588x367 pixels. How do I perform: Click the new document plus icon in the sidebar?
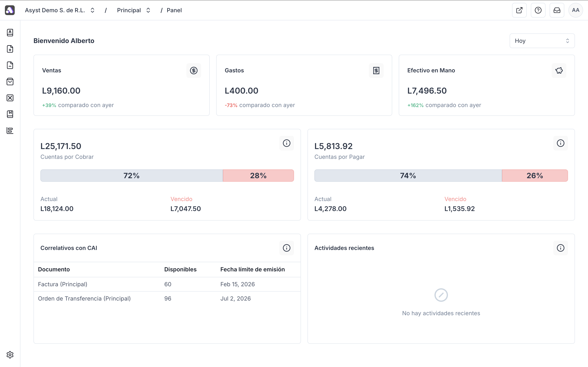point(10,49)
